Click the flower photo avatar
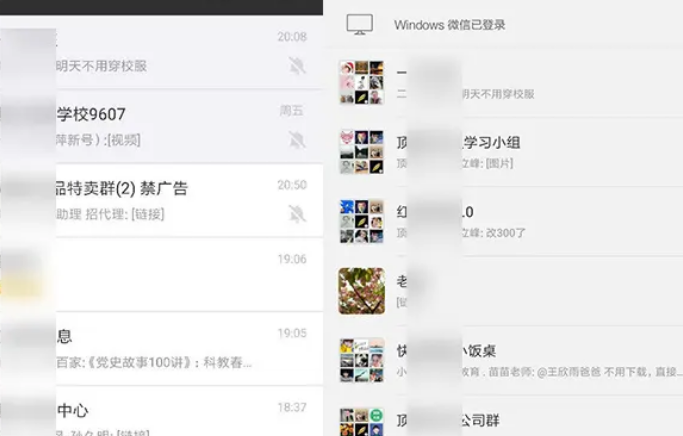683x436 pixels. pos(362,291)
